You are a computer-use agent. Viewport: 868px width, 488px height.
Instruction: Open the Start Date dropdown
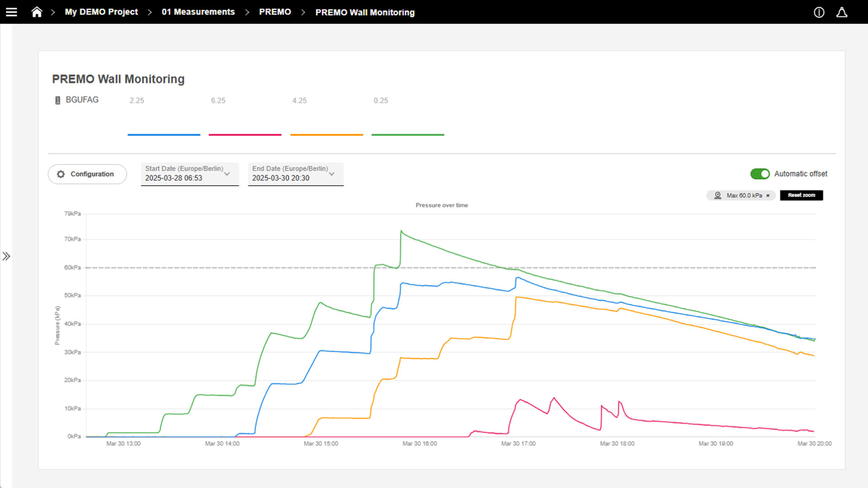(x=227, y=174)
